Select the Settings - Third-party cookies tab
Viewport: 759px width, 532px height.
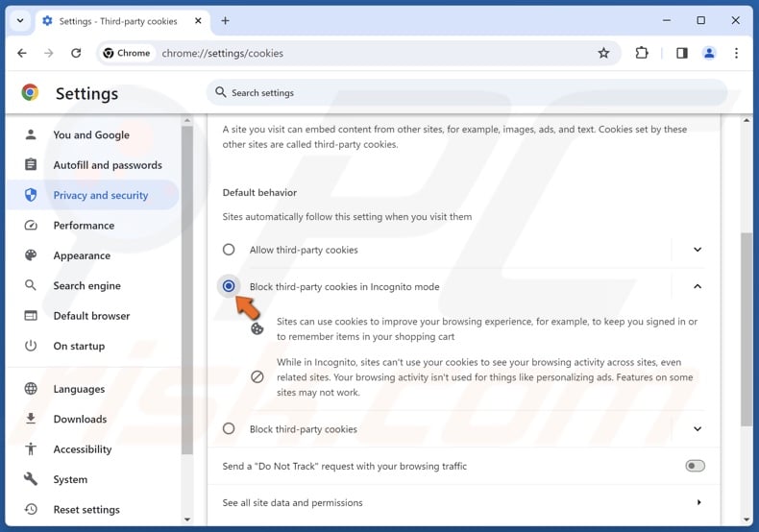click(122, 21)
